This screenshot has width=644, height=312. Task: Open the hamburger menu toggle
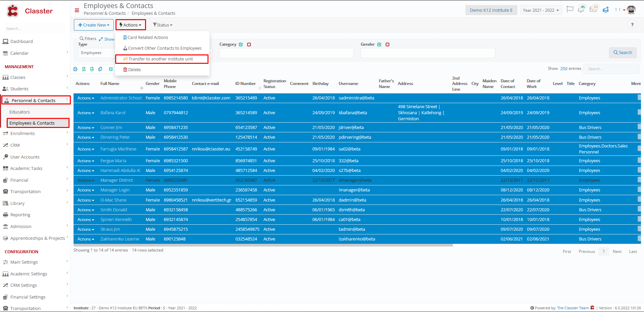[77, 10]
